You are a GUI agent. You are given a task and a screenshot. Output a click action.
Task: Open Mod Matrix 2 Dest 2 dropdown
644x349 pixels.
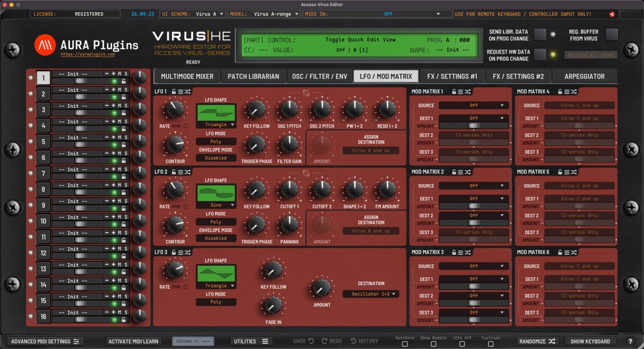coord(474,215)
